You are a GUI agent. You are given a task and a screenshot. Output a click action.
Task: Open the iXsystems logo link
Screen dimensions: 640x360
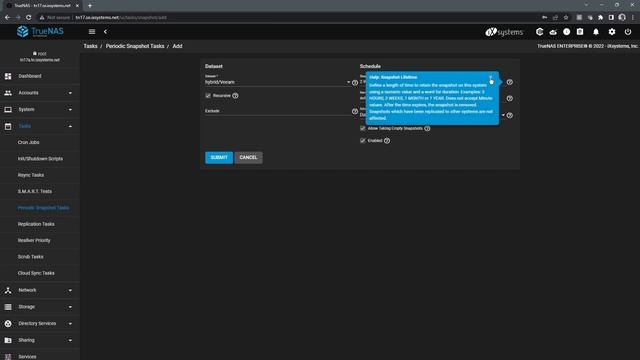(x=504, y=32)
